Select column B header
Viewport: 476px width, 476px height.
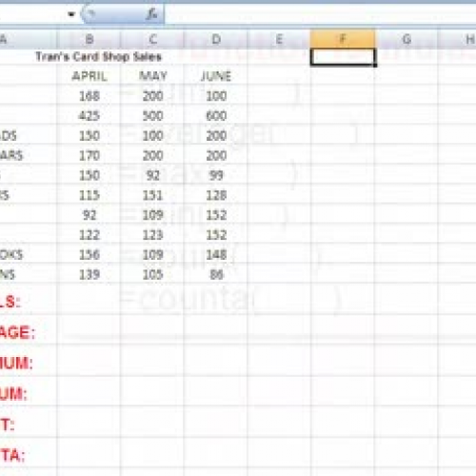(x=89, y=39)
